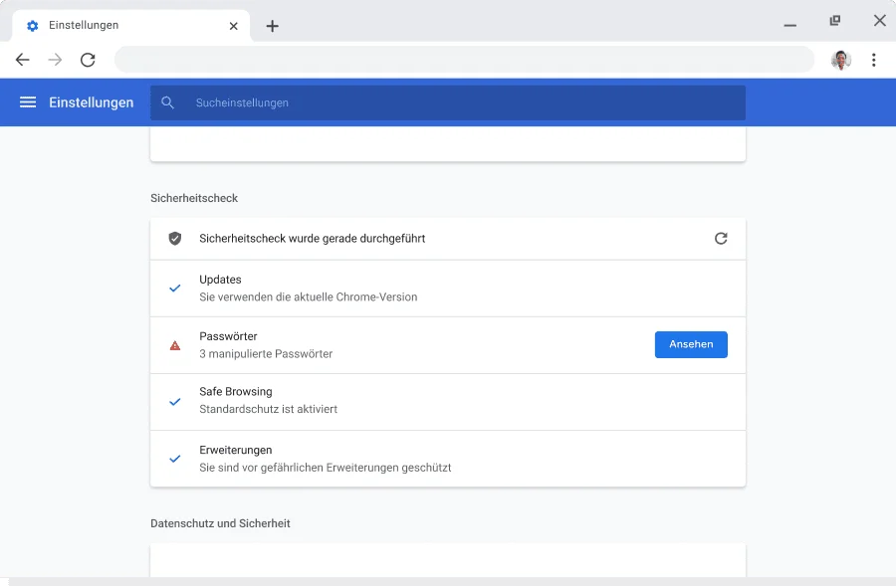The image size is (896, 588).
Task: Click the forward navigation arrow
Action: pos(55,60)
